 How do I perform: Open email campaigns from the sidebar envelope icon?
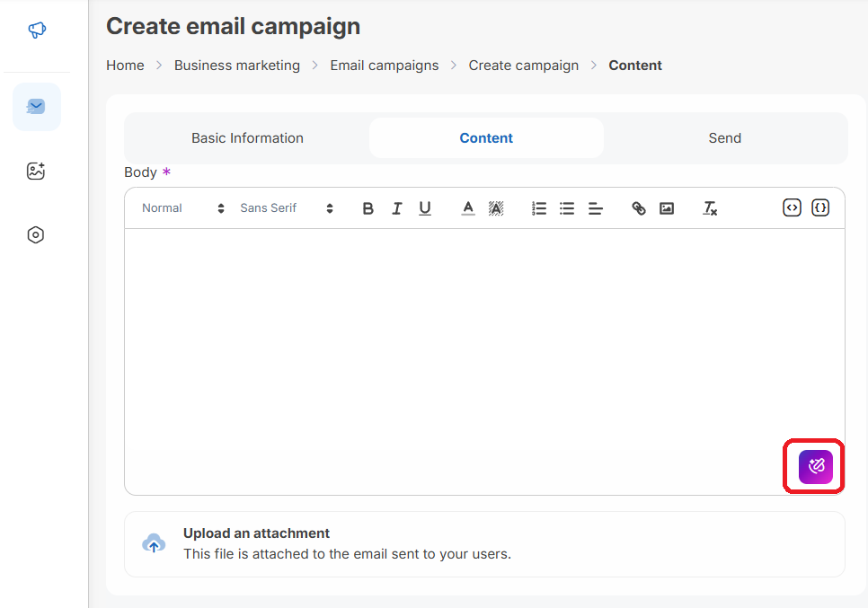point(37,107)
